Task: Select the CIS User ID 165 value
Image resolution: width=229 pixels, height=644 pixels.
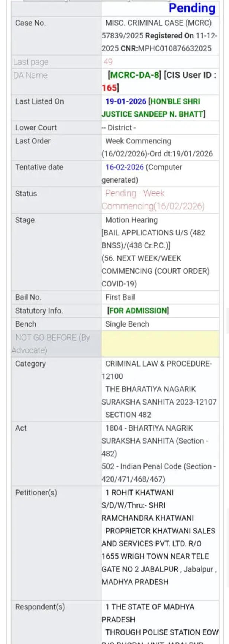Action: pyautogui.click(x=109, y=88)
